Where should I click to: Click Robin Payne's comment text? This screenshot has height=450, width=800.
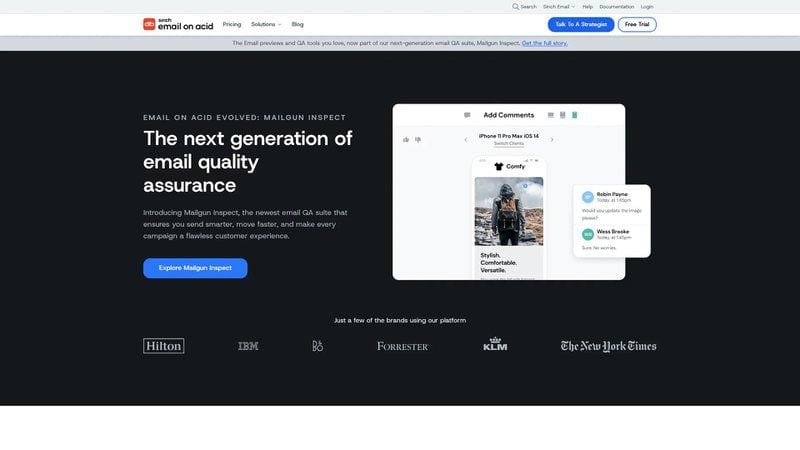pos(611,214)
